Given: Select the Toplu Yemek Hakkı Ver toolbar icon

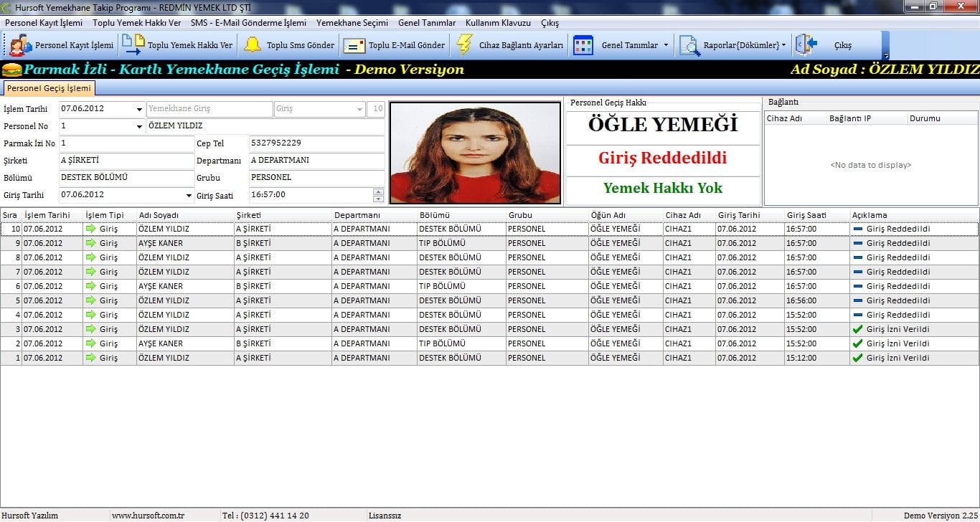Looking at the screenshot, I should click(x=133, y=44).
